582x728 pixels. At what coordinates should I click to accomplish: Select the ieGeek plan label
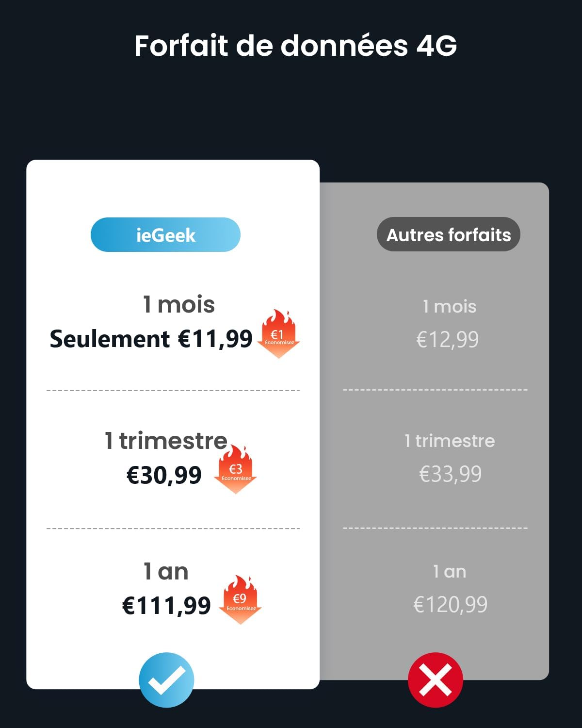pyautogui.click(x=165, y=235)
